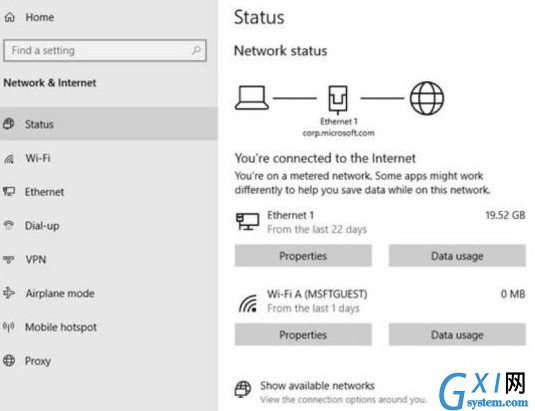535x411 pixels.
Task: Click the Airplane mode plane icon
Action: pyautogui.click(x=9, y=293)
